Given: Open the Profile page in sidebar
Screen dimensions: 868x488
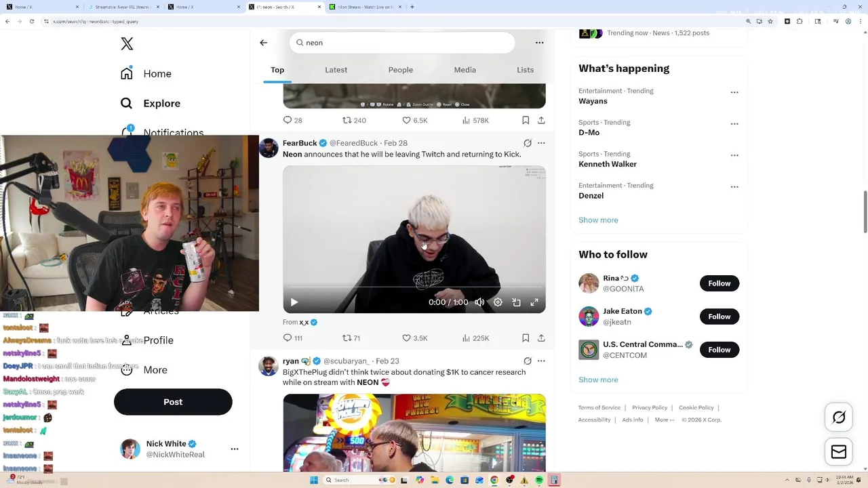Looking at the screenshot, I should click(x=158, y=340).
